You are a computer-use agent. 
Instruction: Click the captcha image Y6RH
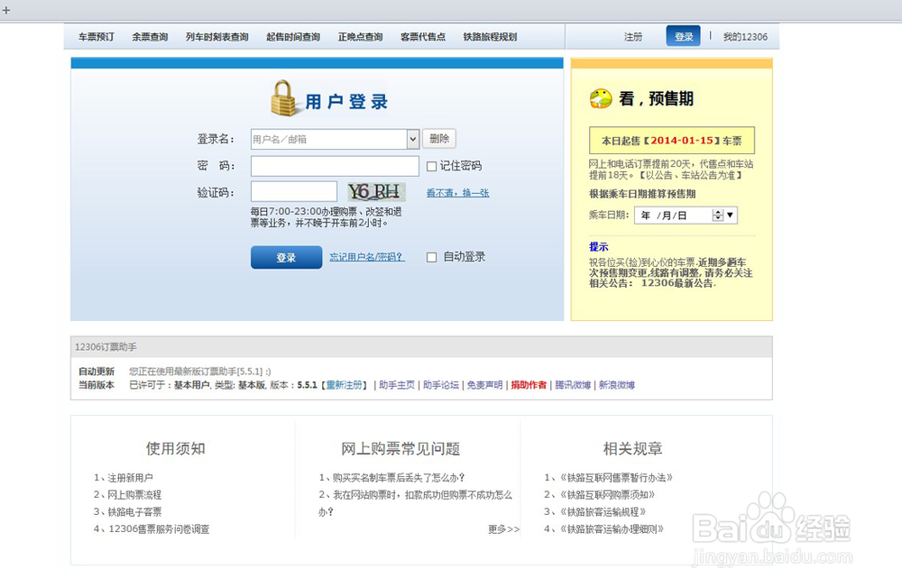coord(376,191)
